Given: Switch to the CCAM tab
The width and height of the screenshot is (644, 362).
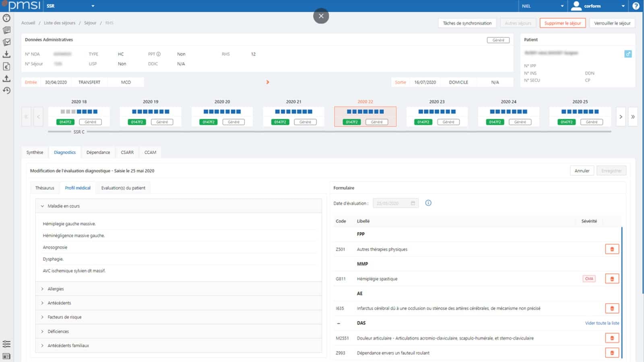Looking at the screenshot, I should click(150, 152).
